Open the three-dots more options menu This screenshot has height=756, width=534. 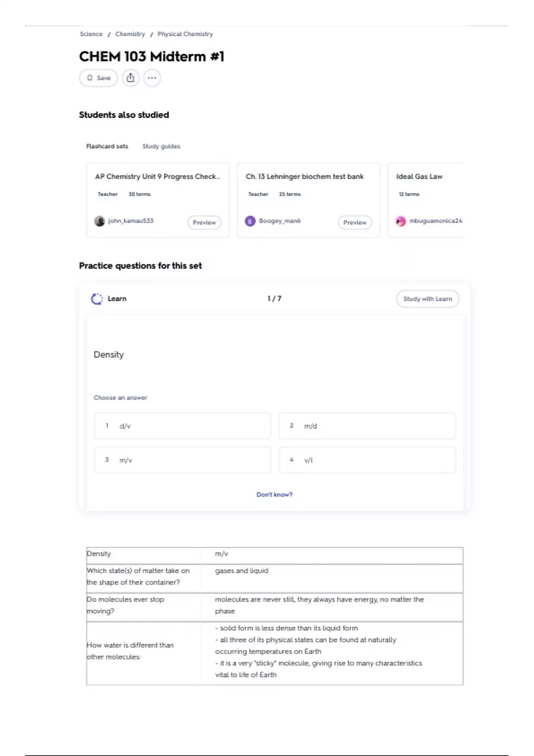[152, 78]
